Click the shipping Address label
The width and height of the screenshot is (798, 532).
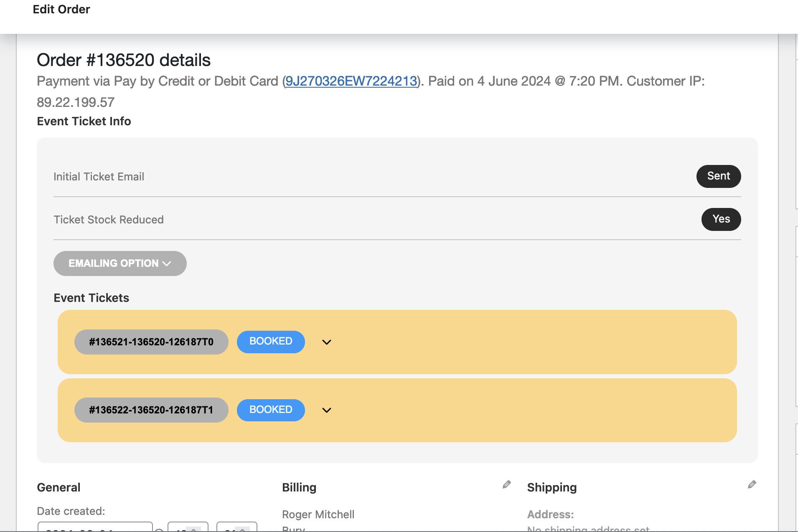click(x=551, y=514)
